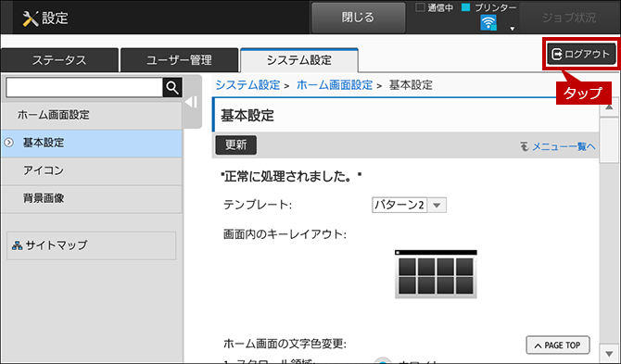Click the プリンター status indicator
Viewport: 621px width, 364px height.
point(465,7)
